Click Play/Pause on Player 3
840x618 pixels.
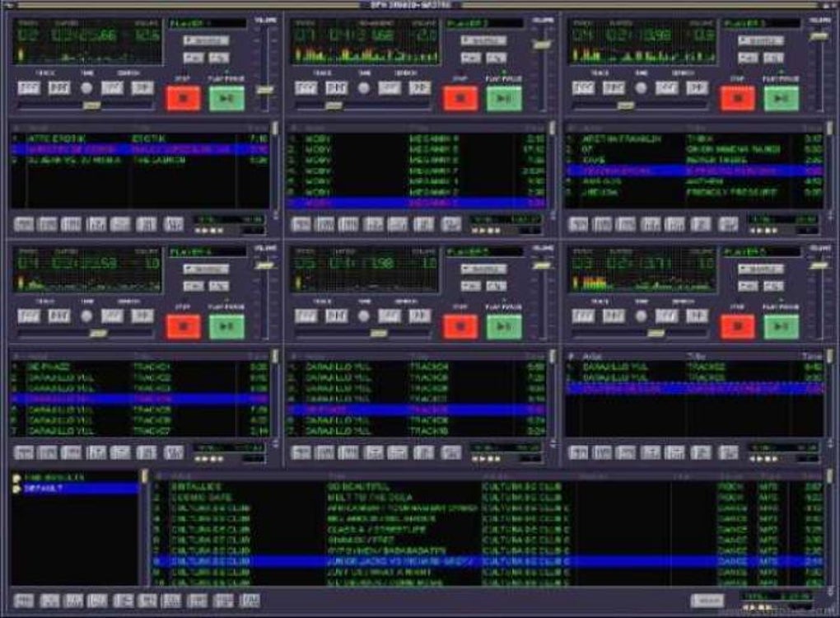click(781, 99)
